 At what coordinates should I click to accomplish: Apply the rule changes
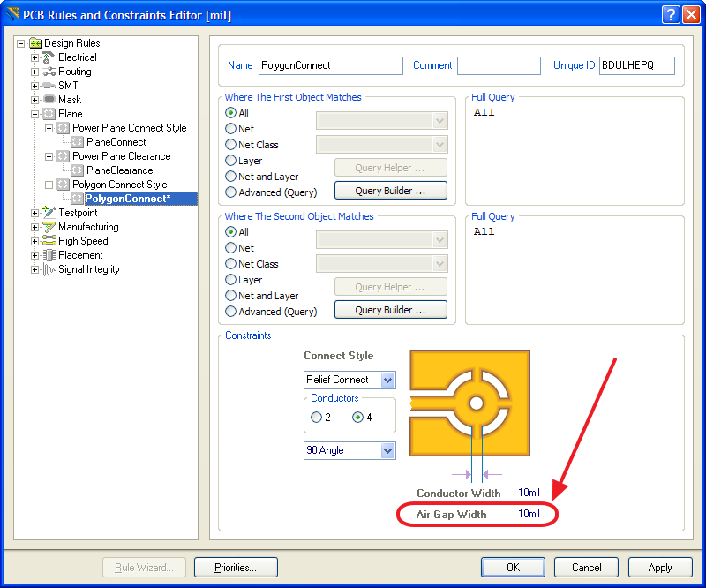pos(659,568)
